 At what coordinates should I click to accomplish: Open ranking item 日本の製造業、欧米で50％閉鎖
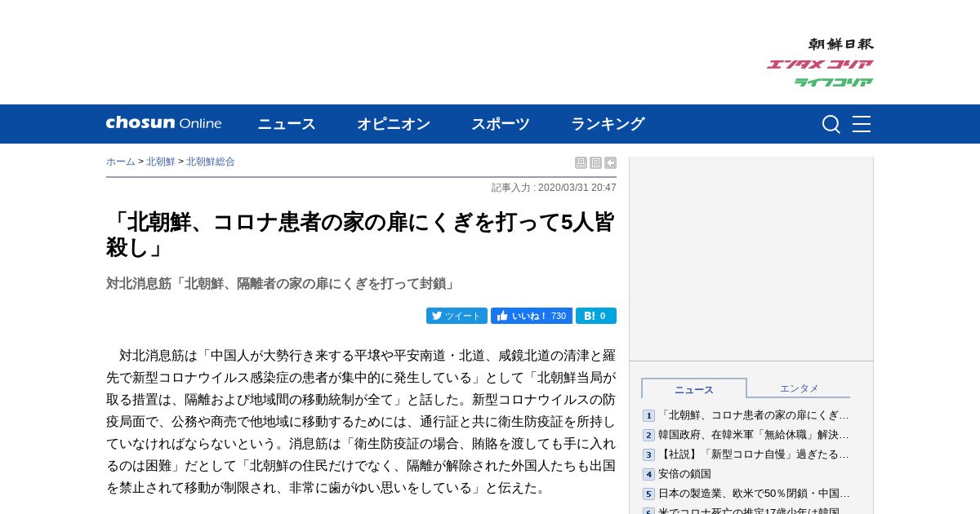click(x=754, y=494)
